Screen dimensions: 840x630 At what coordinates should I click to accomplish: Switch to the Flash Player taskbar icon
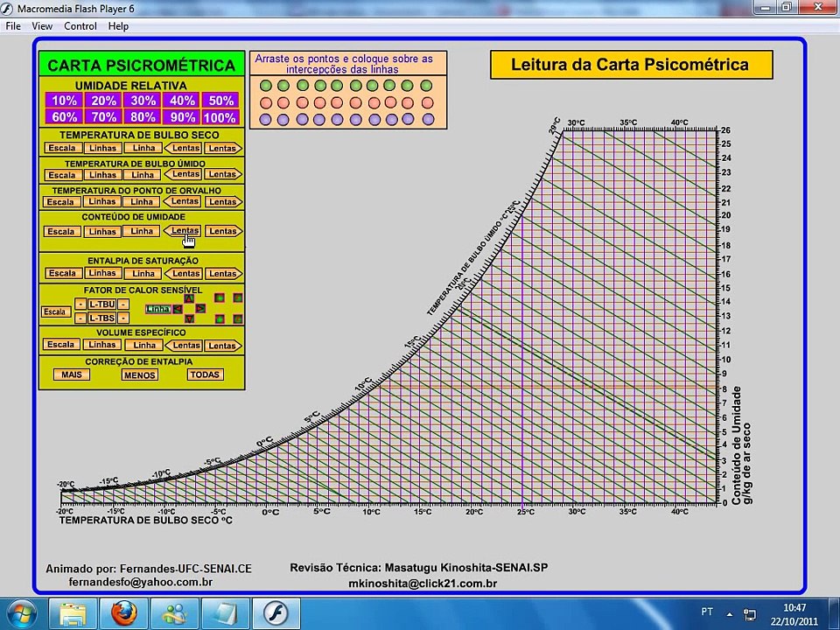[276, 614]
